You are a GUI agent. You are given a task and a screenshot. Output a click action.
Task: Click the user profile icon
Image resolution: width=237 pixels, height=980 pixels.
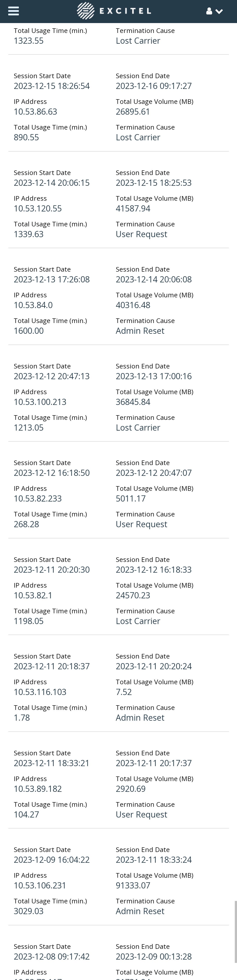pos(209,11)
